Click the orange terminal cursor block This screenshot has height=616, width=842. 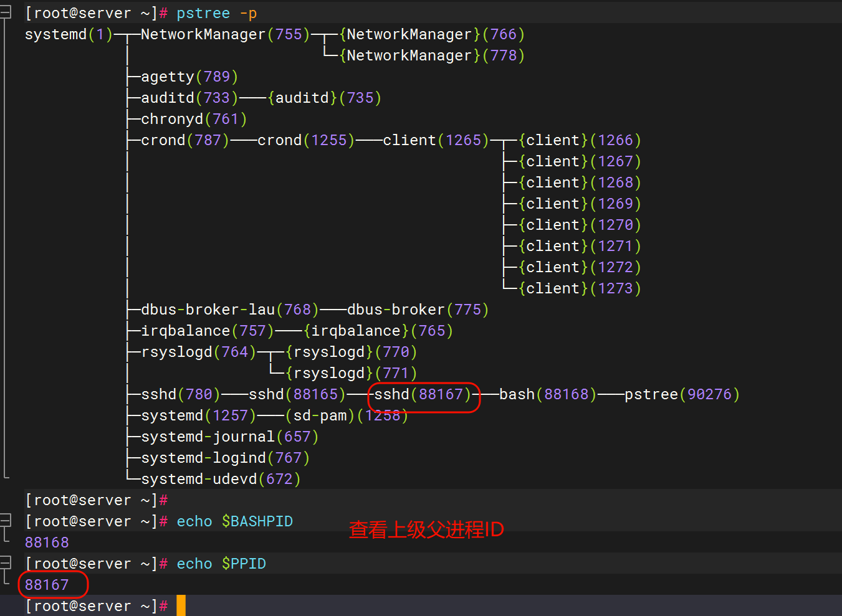click(181, 605)
